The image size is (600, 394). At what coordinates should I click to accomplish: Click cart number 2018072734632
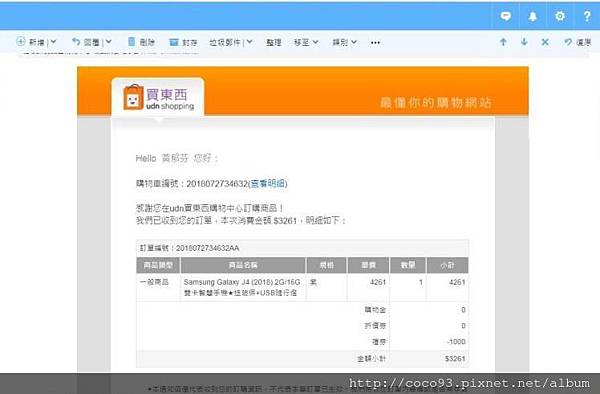pyautogui.click(x=217, y=184)
